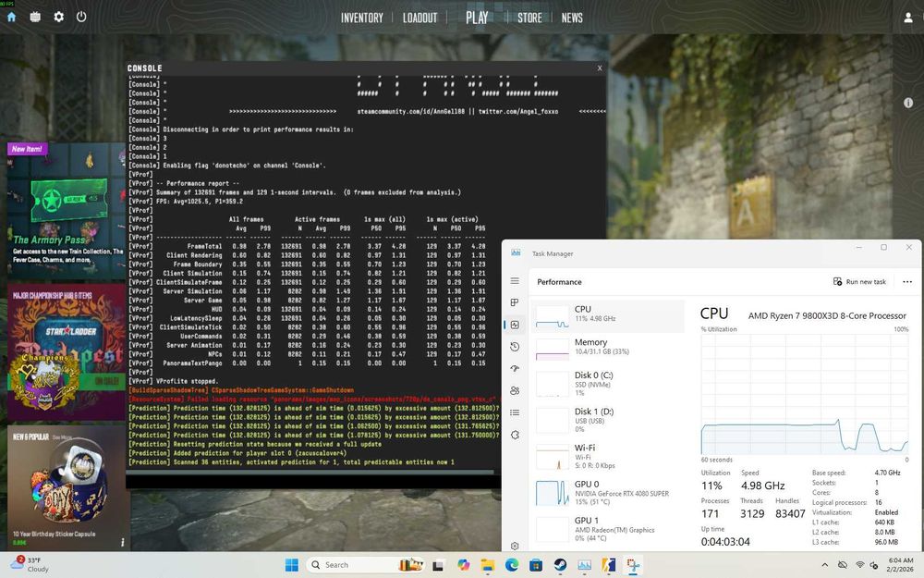Open Task Manager Users page icon
This screenshot has width=924, height=578.
coord(515,390)
